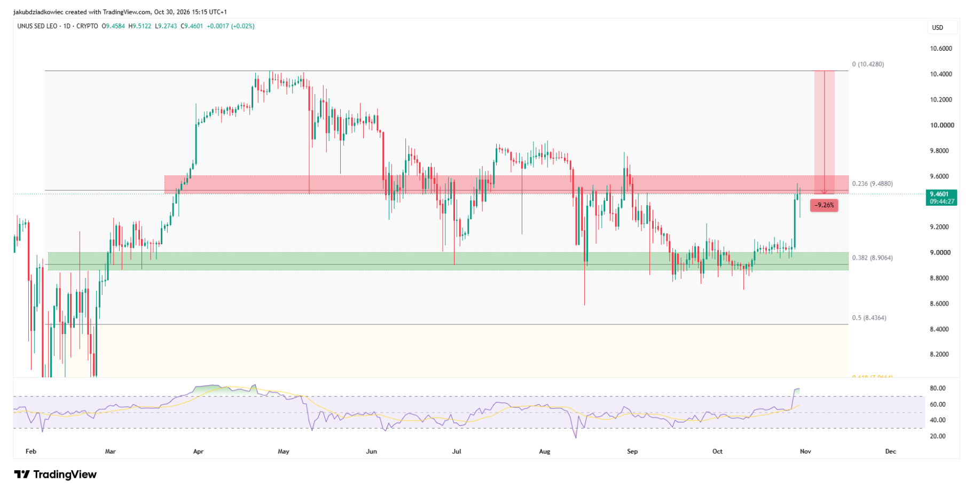This screenshot has width=980, height=489.
Task: Click the May label on time axis
Action: (x=284, y=452)
